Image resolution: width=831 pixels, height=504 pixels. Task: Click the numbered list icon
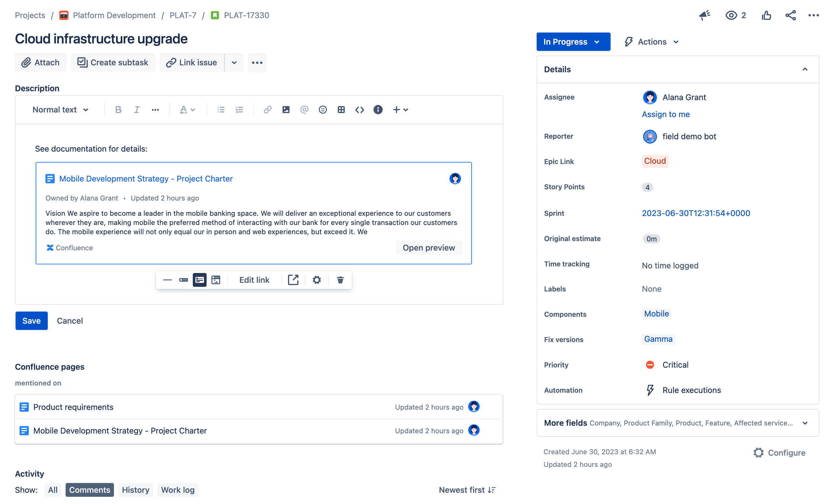pyautogui.click(x=240, y=109)
